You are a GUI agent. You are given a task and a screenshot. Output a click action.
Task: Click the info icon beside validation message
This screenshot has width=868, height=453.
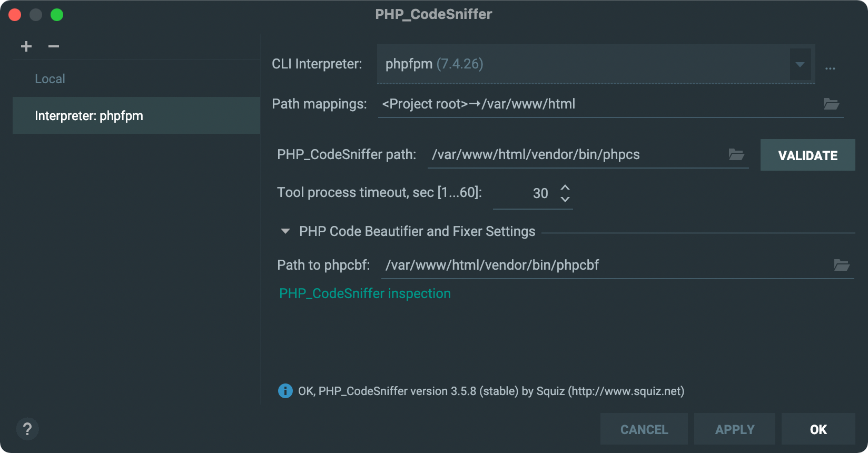285,391
